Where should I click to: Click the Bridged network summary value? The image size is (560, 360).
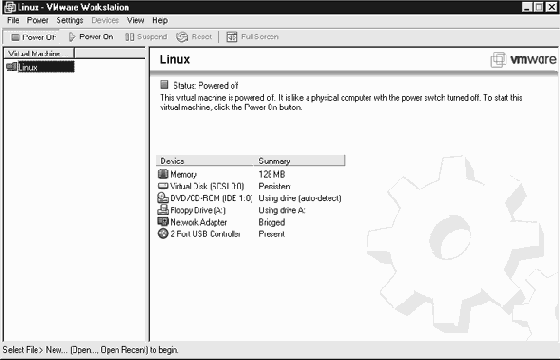tap(272, 222)
